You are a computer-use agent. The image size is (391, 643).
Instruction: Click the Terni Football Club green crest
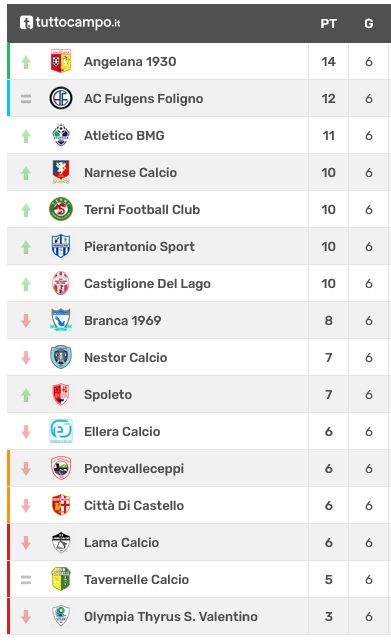61,210
